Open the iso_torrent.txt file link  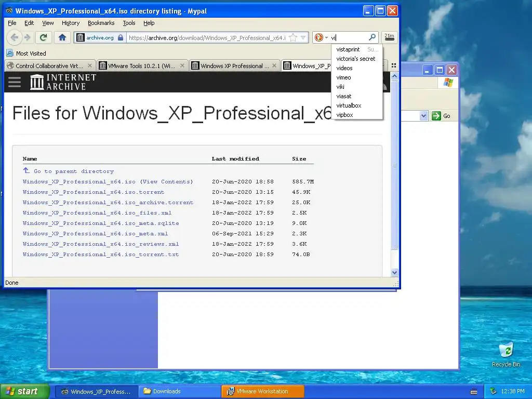point(101,255)
